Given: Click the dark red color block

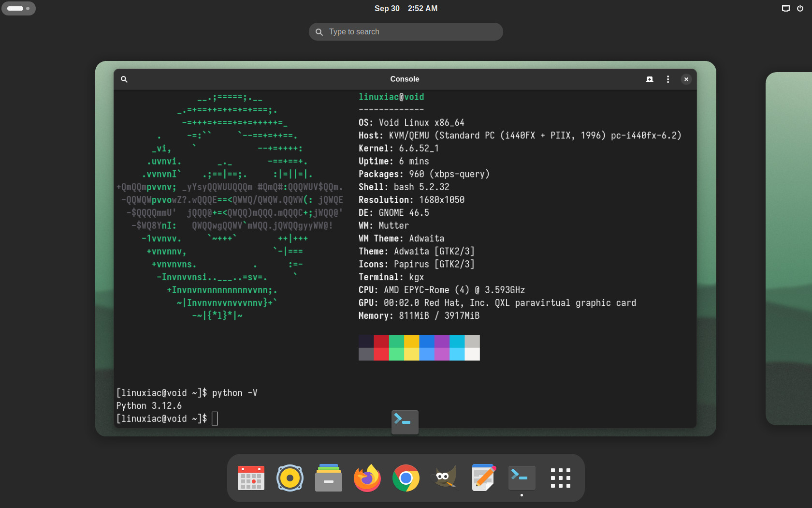Looking at the screenshot, I should point(381,341).
